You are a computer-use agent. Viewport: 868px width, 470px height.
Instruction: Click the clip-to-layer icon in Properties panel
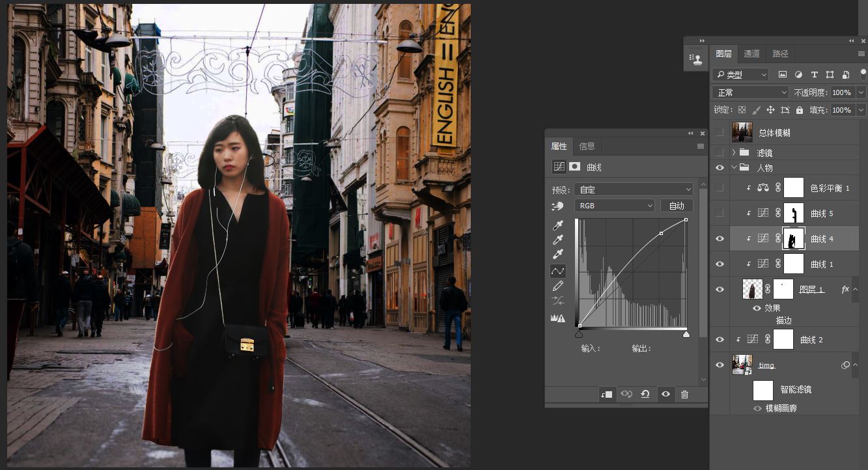point(606,394)
